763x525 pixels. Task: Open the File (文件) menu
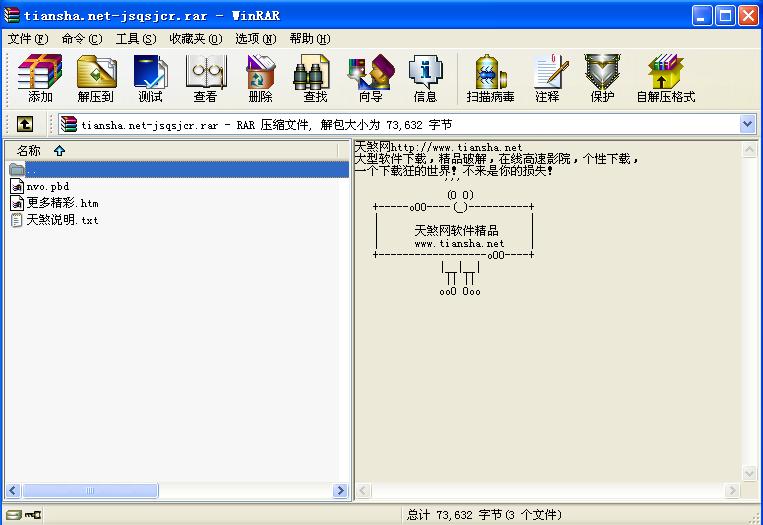(28, 39)
